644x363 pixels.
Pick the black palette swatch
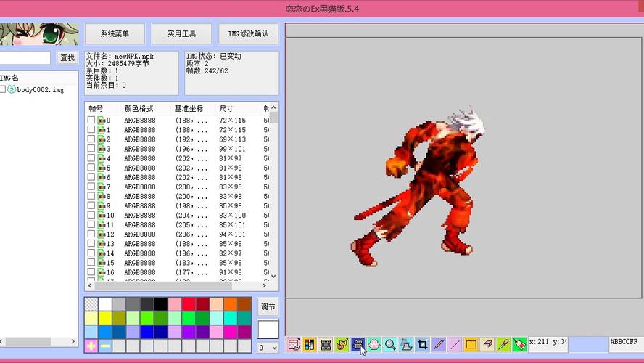(160, 303)
